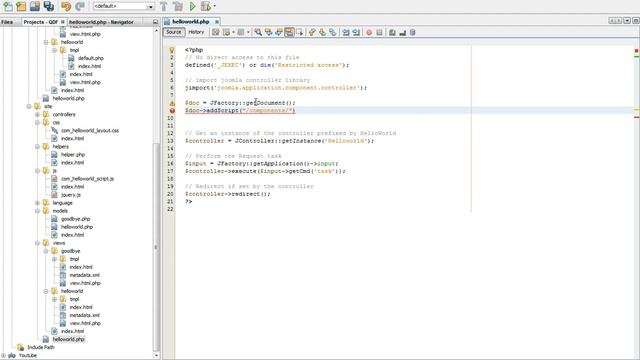The width and height of the screenshot is (640, 360).
Task: Click the line 8 warning icon in the gutter
Action: point(172,103)
